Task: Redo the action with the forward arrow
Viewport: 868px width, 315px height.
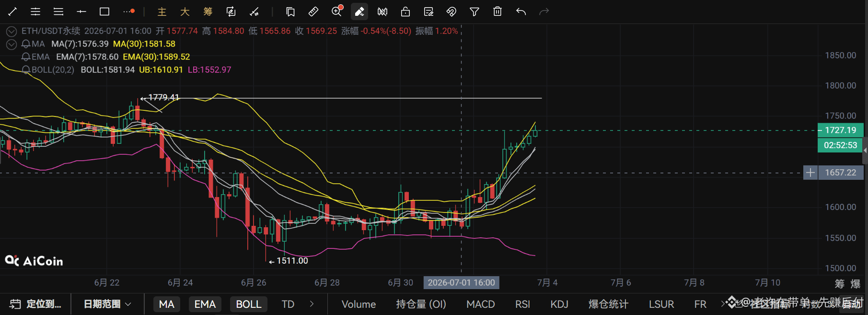Action: tap(544, 12)
